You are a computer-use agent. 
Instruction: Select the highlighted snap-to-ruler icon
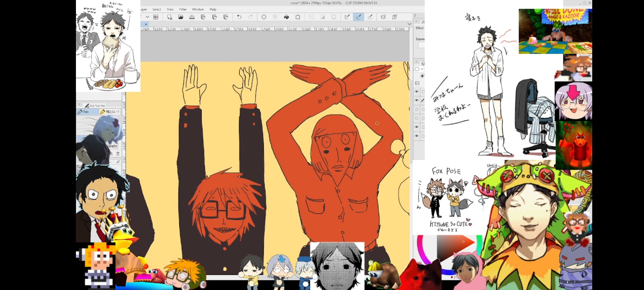(358, 17)
